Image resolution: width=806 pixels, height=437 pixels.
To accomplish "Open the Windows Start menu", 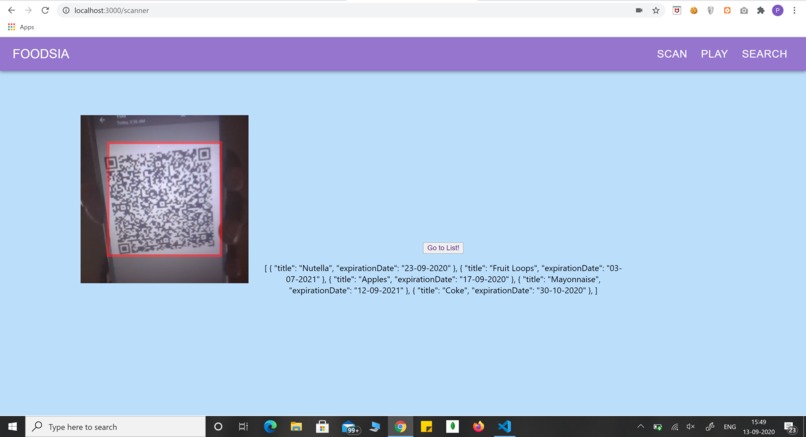I will point(12,427).
